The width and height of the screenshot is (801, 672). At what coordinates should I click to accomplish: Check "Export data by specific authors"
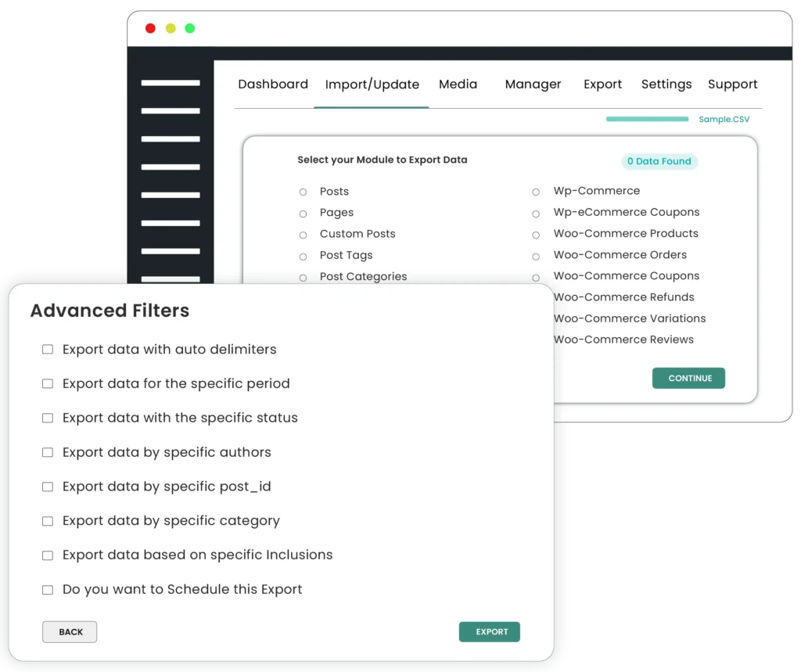pos(48,452)
